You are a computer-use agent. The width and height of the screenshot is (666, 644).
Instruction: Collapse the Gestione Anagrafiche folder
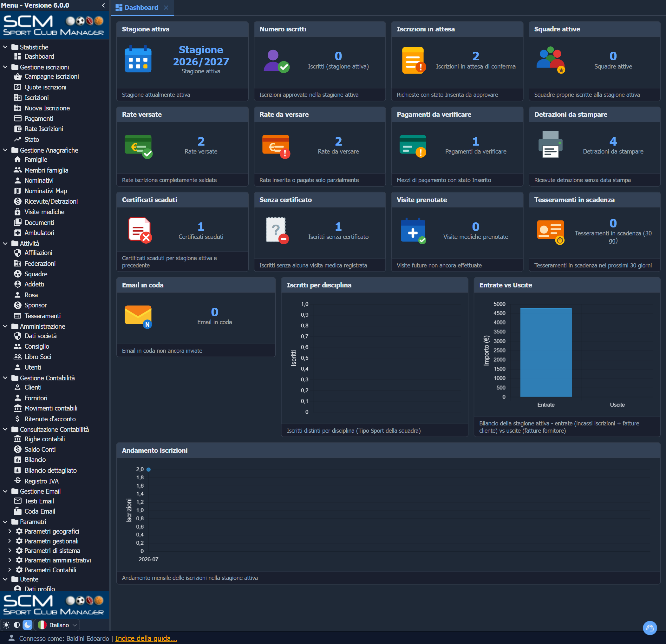tap(5, 150)
